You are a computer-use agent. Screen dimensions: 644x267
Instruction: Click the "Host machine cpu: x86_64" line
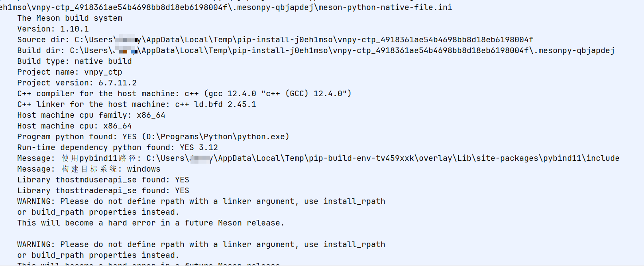[75, 126]
